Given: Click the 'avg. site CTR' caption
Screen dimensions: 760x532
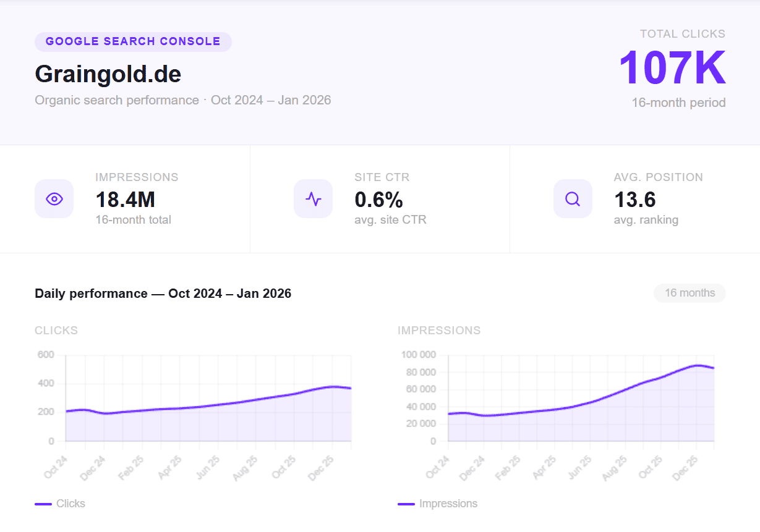Looking at the screenshot, I should (x=390, y=219).
